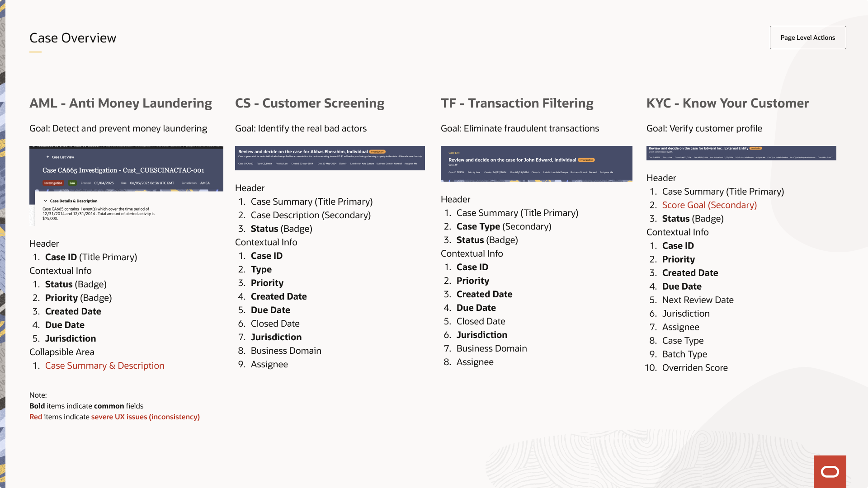Image resolution: width=868 pixels, height=488 pixels.
Task: Click the Case List View up arrow
Action: point(48,157)
